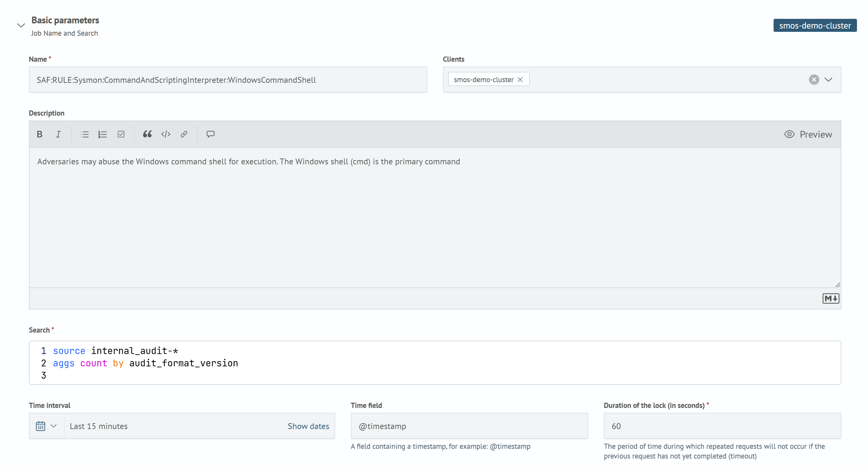Image resolution: width=868 pixels, height=468 pixels.
Task: Insert code formatting in description
Action: 165,134
